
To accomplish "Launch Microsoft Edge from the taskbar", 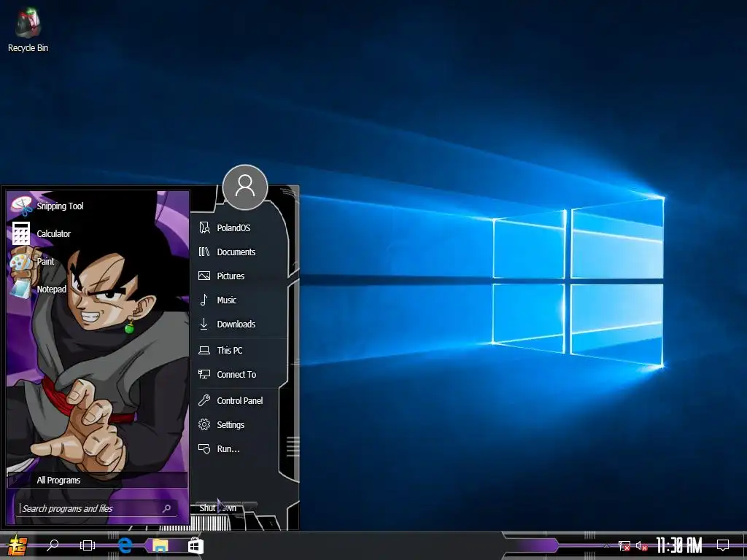I will [125, 545].
